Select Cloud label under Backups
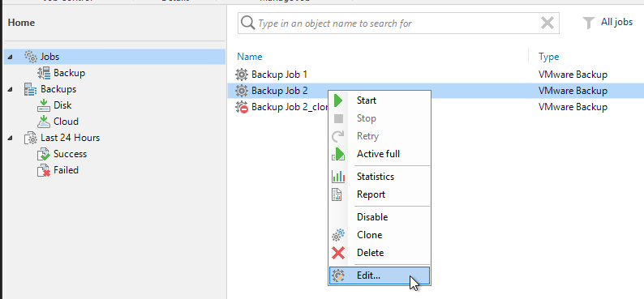The image size is (644, 299). click(66, 122)
